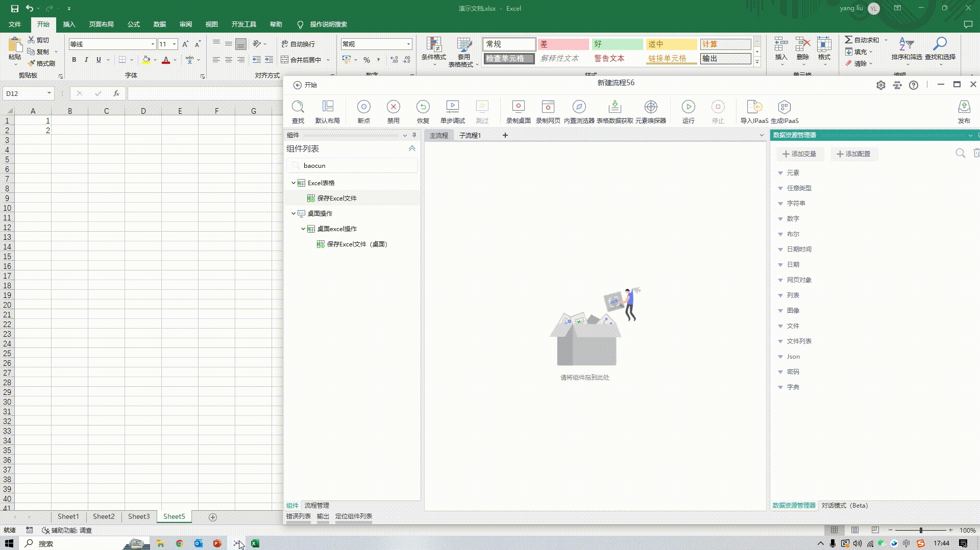Click the 恢复 restore icon
Screen dimensions: 980x550
[x=423, y=107]
